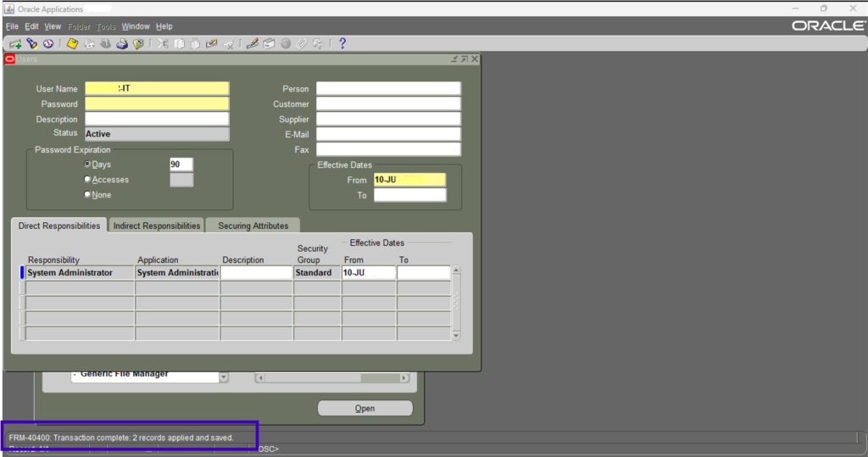868x457 pixels.
Task: Click the Fax field
Action: point(388,149)
